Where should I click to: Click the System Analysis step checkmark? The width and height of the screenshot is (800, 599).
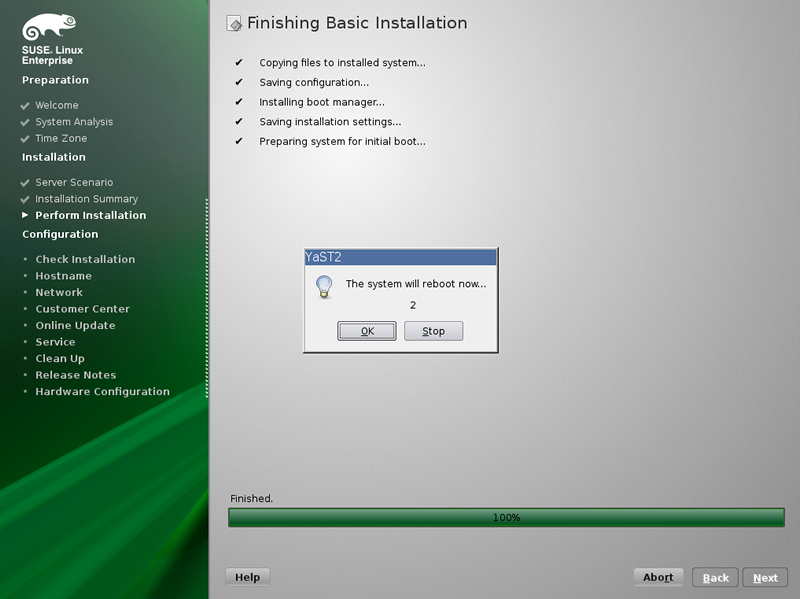point(24,122)
